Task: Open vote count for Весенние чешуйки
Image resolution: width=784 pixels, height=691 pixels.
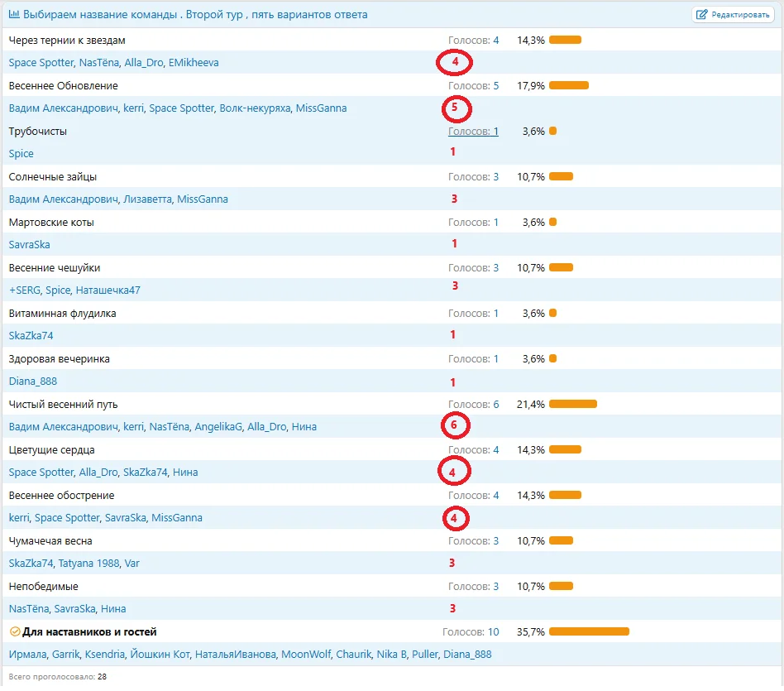Action: (x=473, y=267)
